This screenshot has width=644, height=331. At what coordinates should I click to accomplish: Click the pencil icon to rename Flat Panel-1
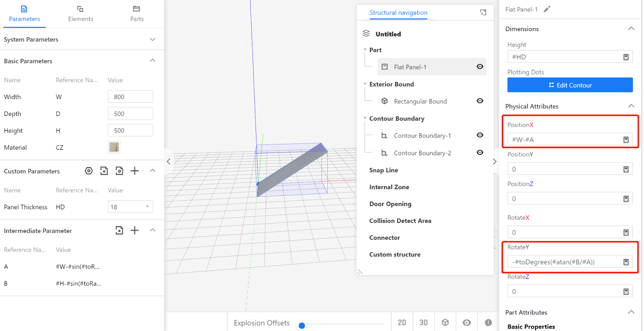click(x=547, y=9)
